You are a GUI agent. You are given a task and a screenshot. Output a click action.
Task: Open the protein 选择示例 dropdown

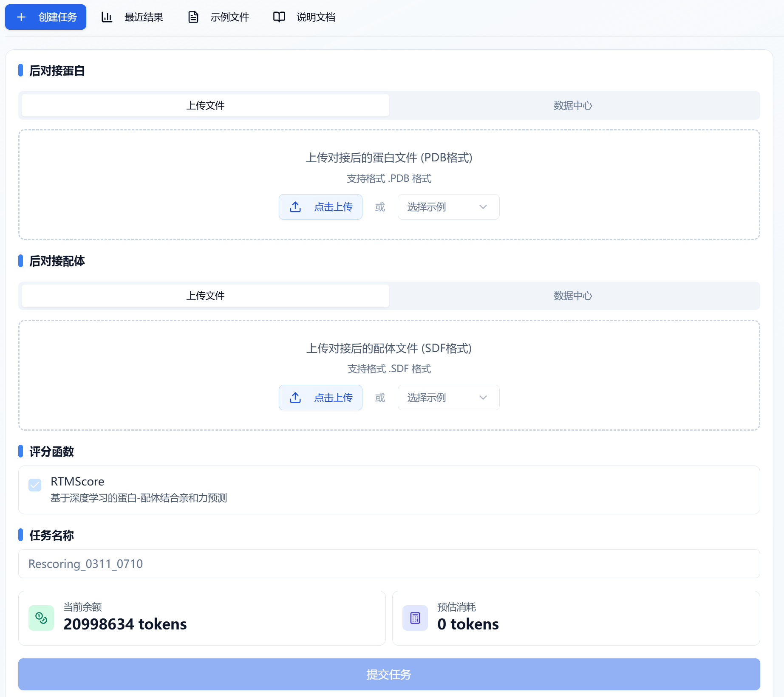(448, 207)
